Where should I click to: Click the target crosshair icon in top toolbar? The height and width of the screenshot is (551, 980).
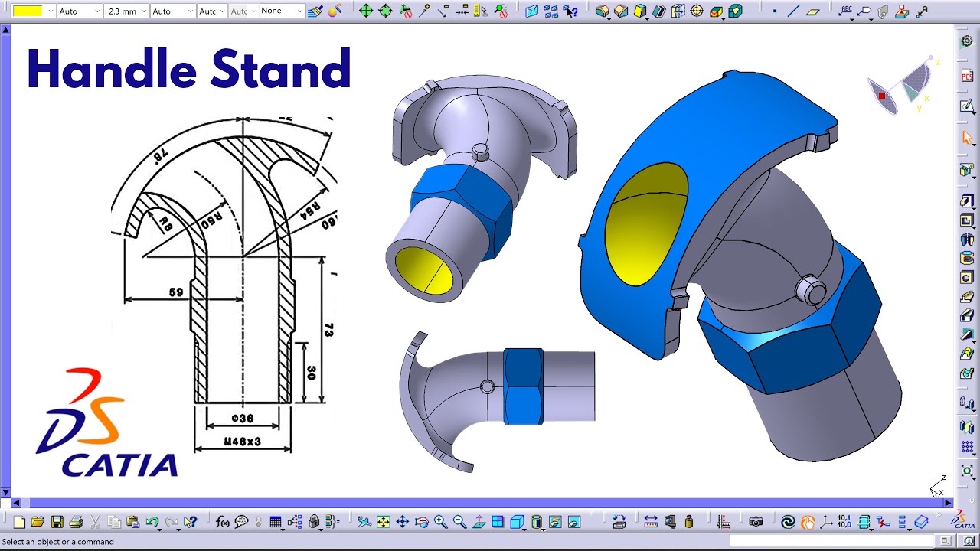[697, 11]
